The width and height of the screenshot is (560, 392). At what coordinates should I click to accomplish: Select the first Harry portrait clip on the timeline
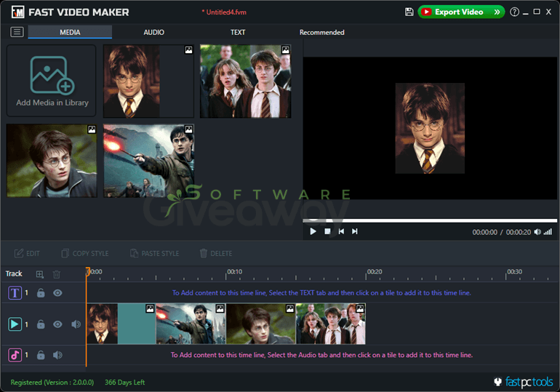pos(121,324)
